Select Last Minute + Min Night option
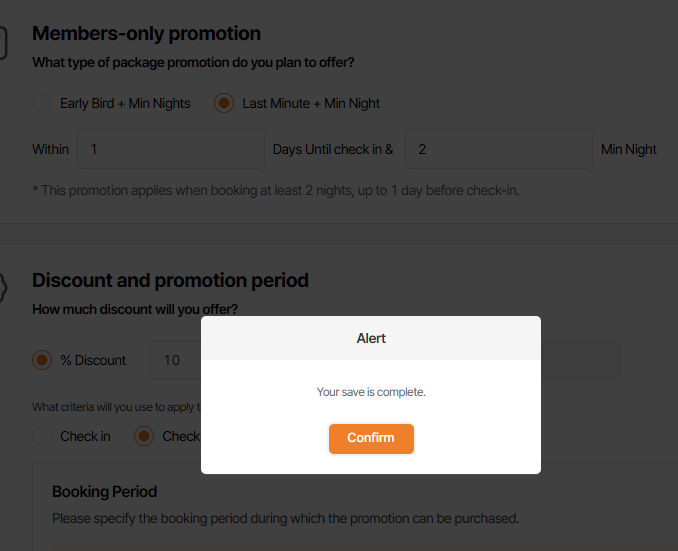This screenshot has height=551, width=678. (225, 103)
